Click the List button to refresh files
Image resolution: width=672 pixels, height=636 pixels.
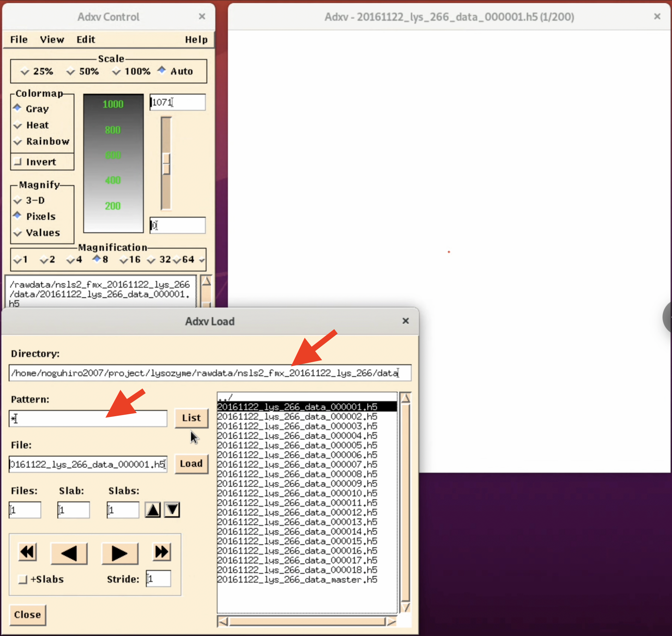click(x=191, y=418)
